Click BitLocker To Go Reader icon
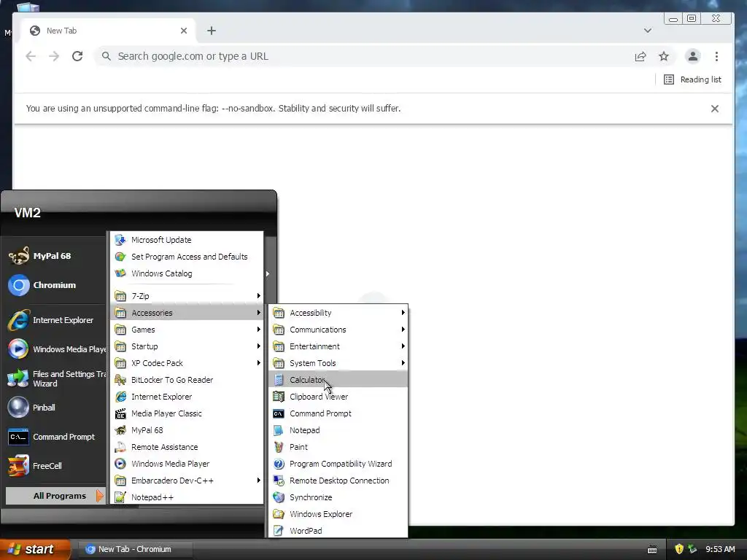The image size is (747, 560). [x=120, y=379]
